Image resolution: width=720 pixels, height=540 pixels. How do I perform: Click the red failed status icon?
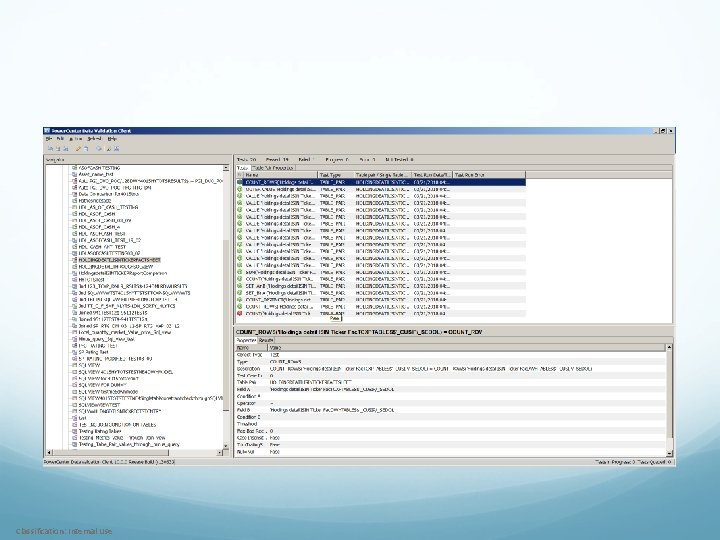coord(239,314)
